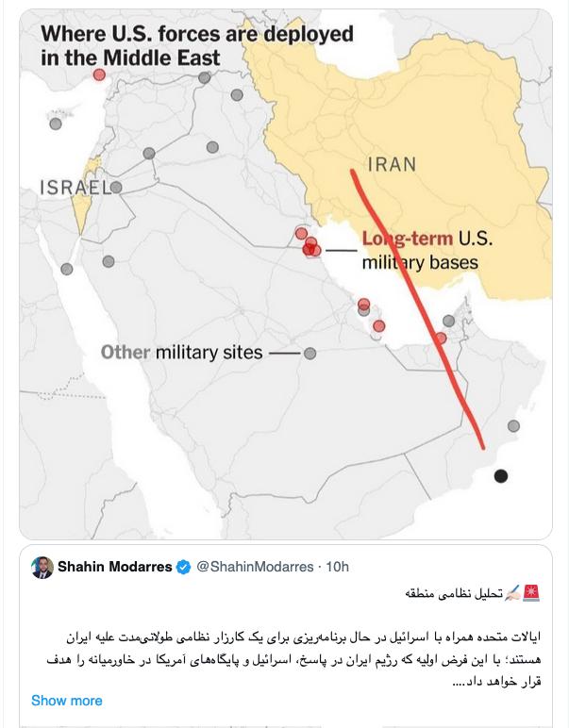
Task: Click the Persian heading line of the tweet
Action: [x=456, y=594]
